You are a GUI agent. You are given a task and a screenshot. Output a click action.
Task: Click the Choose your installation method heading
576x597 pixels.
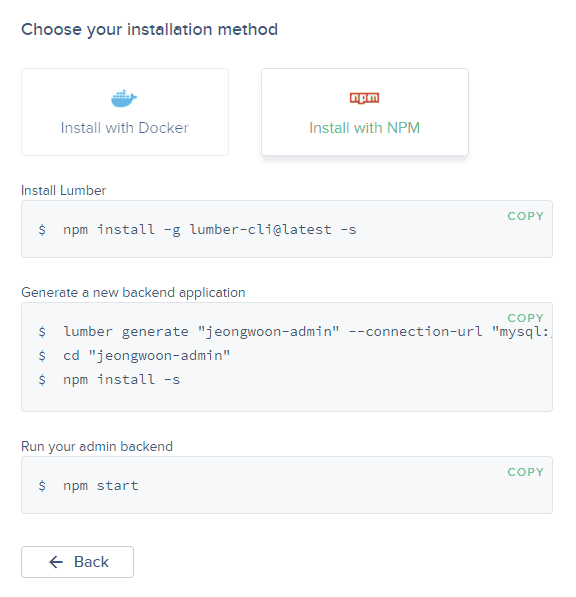150,30
